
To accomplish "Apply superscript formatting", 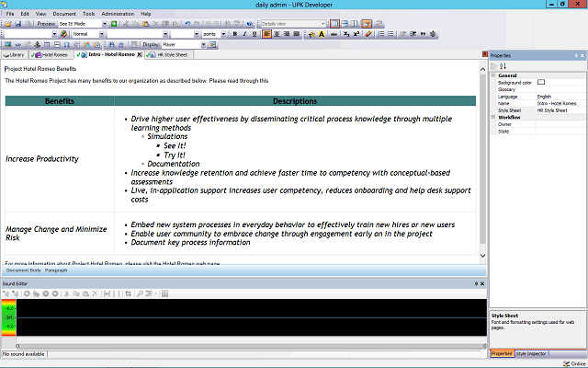I will point(356,34).
